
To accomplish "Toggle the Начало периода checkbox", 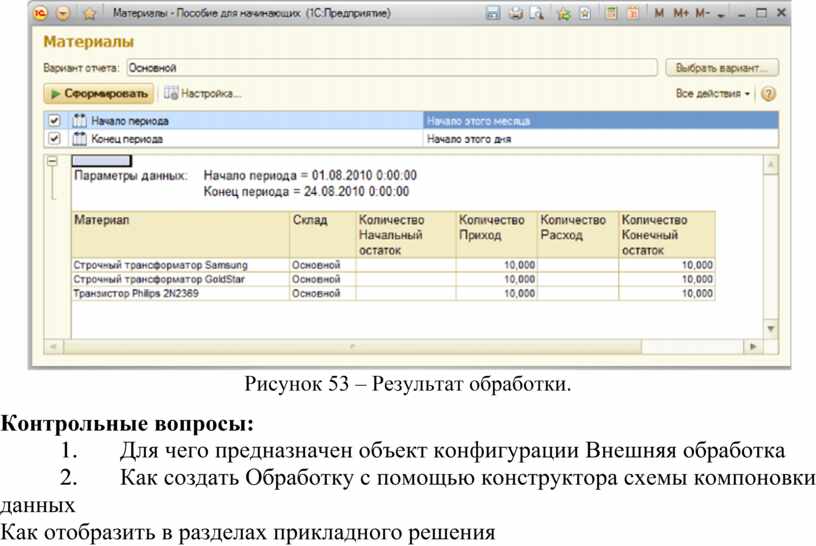I will coord(54,121).
